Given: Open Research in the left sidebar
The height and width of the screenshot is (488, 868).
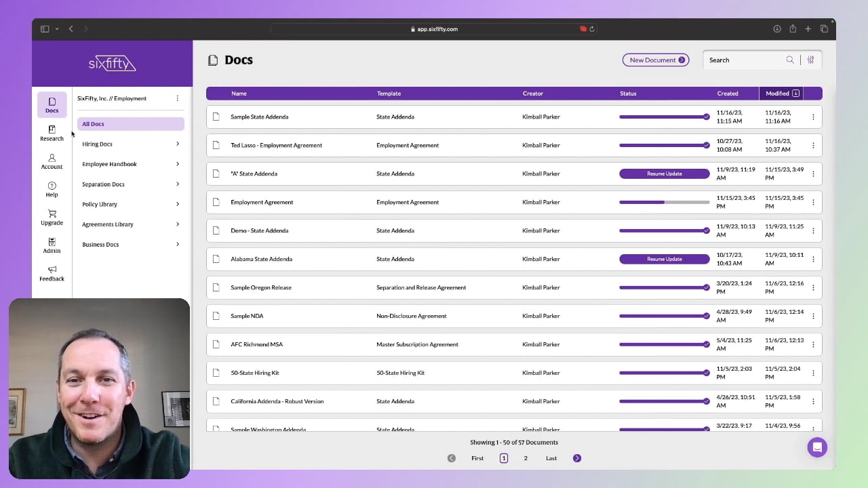Looking at the screenshot, I should coord(52,133).
